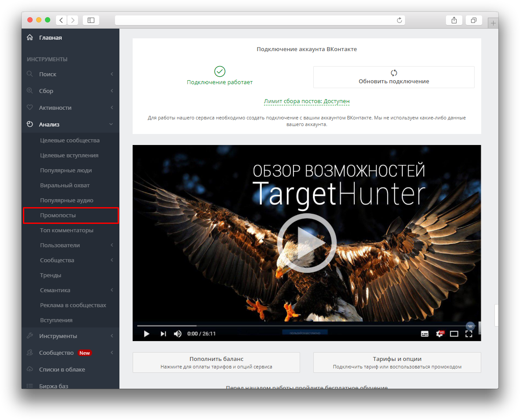The height and width of the screenshot is (420, 520).
Task: Expand the Сообщества submenu chevron
Action: [x=112, y=260]
